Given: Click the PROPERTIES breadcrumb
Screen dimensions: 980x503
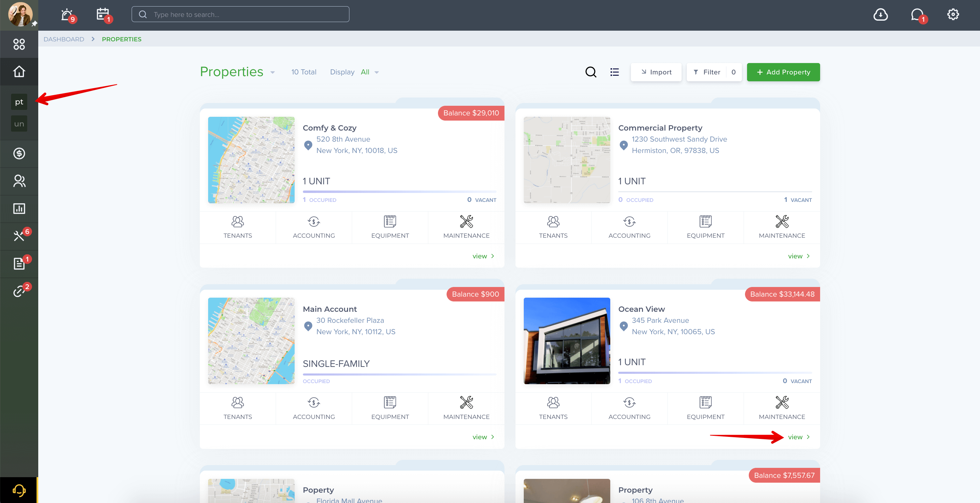Looking at the screenshot, I should click(121, 39).
